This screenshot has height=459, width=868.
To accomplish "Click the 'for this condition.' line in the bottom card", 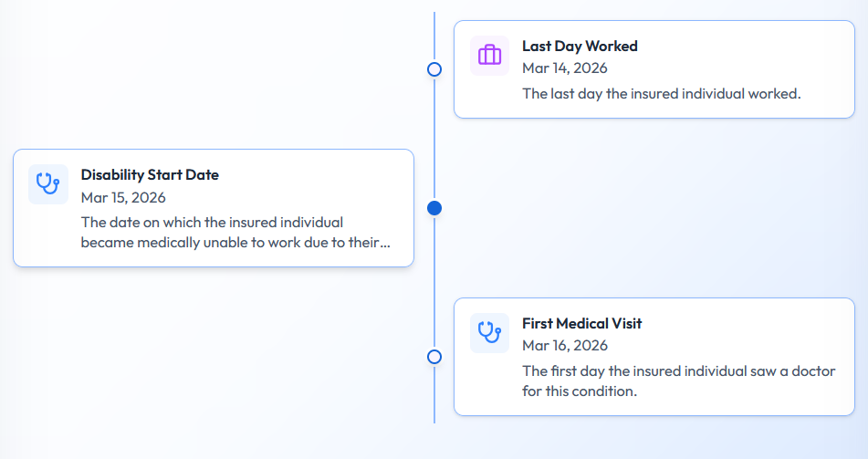I will coord(580,391).
